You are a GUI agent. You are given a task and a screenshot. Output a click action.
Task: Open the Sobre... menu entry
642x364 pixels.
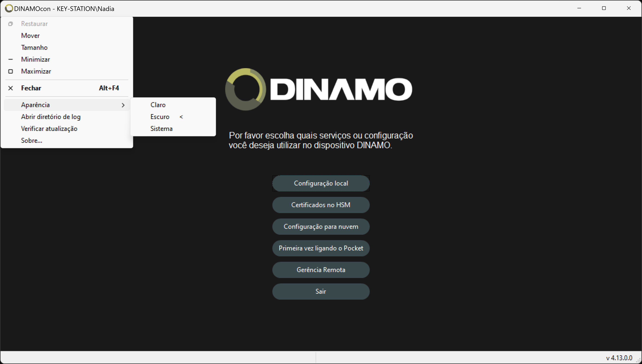tap(67, 140)
